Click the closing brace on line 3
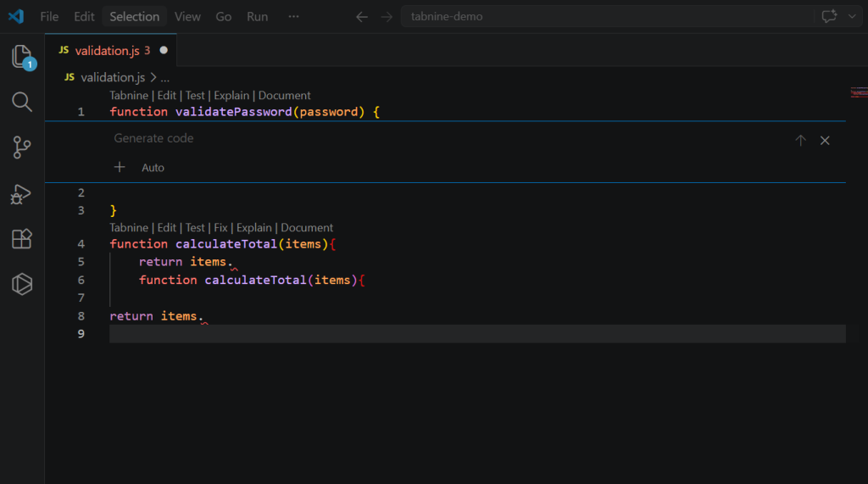 113,210
